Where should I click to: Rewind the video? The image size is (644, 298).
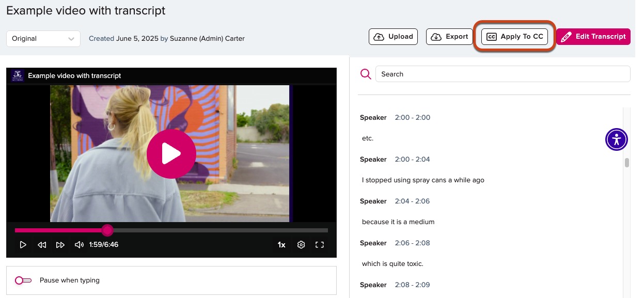coord(42,245)
